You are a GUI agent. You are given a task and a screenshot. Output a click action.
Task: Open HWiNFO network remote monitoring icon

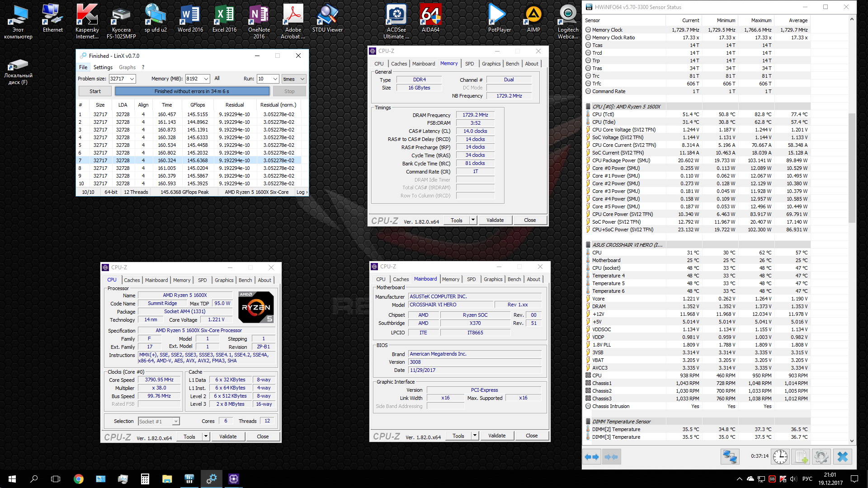pos(729,457)
